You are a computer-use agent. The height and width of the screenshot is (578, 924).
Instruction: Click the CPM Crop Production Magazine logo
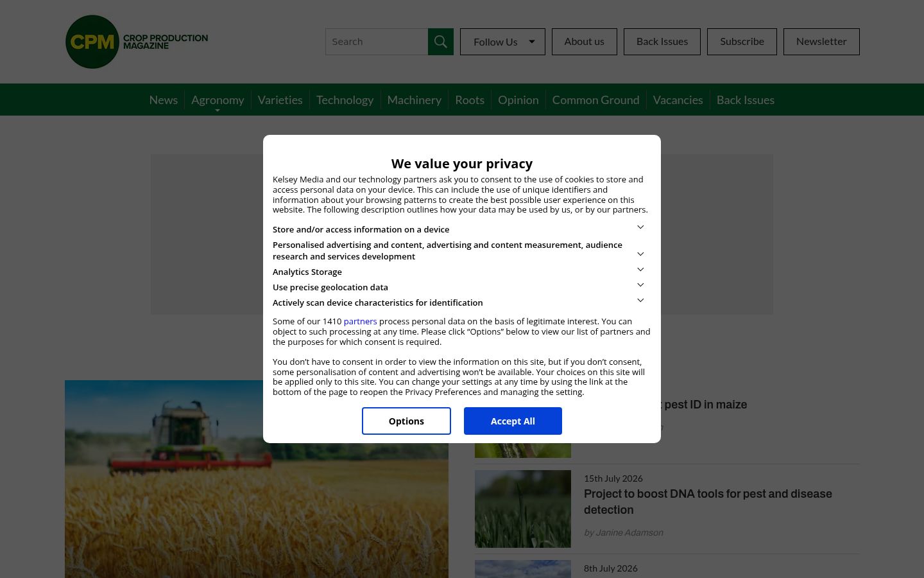click(137, 42)
